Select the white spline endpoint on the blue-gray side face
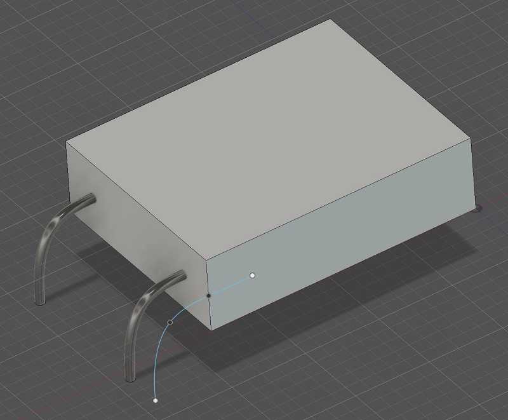 pyautogui.click(x=253, y=276)
